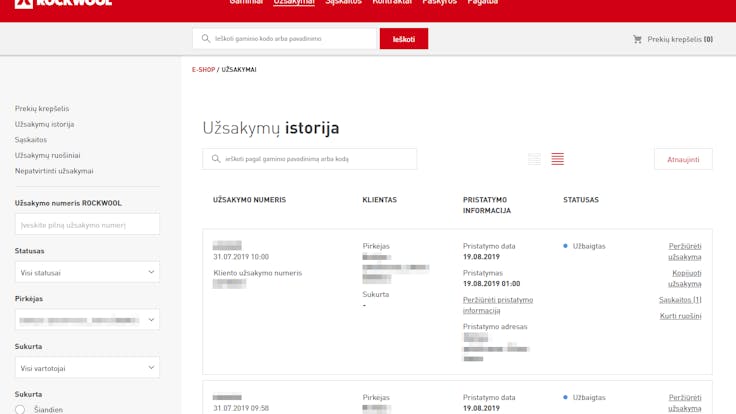Click Kopijuoti užsakymą link
The height and width of the screenshot is (414, 736).
[685, 278]
